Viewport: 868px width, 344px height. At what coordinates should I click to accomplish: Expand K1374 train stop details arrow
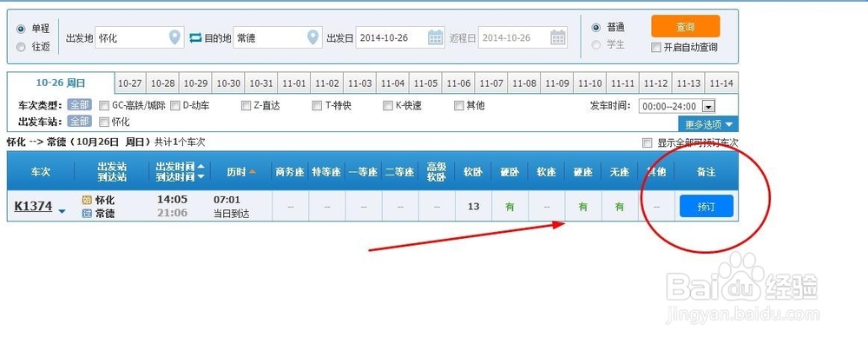coord(62,211)
